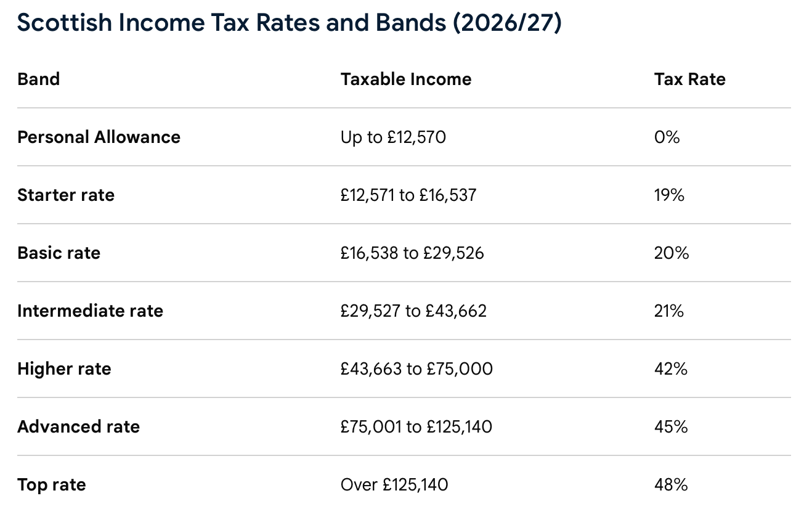
Task: Click the Personal Allowance row label
Action: [99, 137]
